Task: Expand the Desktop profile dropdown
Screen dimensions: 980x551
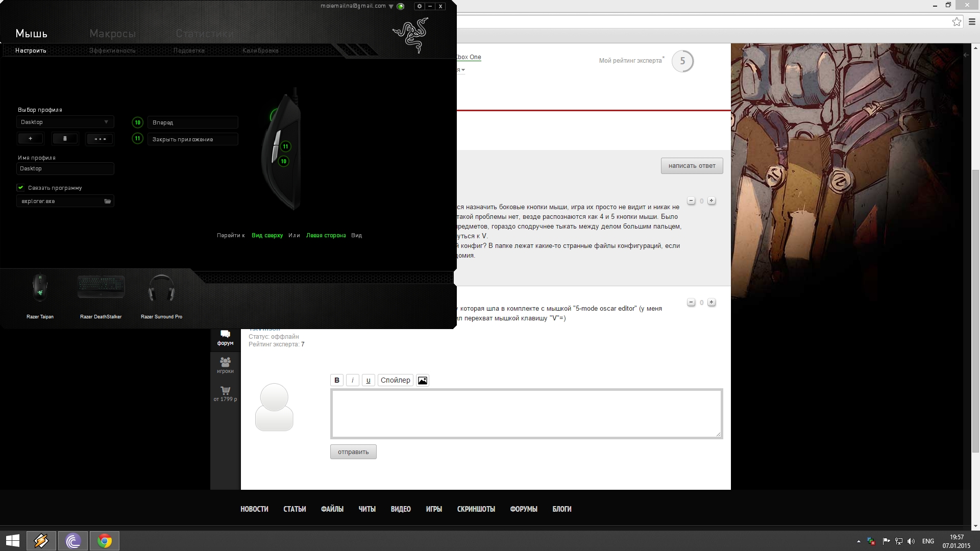Action: [x=106, y=122]
